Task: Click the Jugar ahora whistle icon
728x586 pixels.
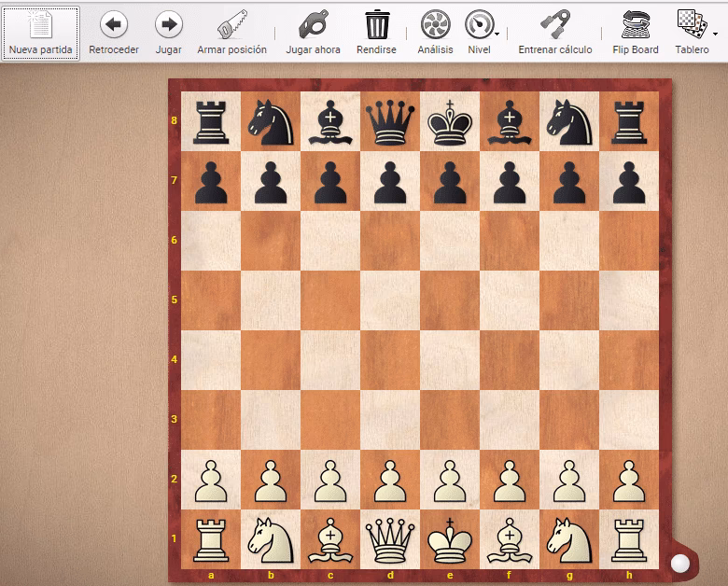Action: pos(313,23)
